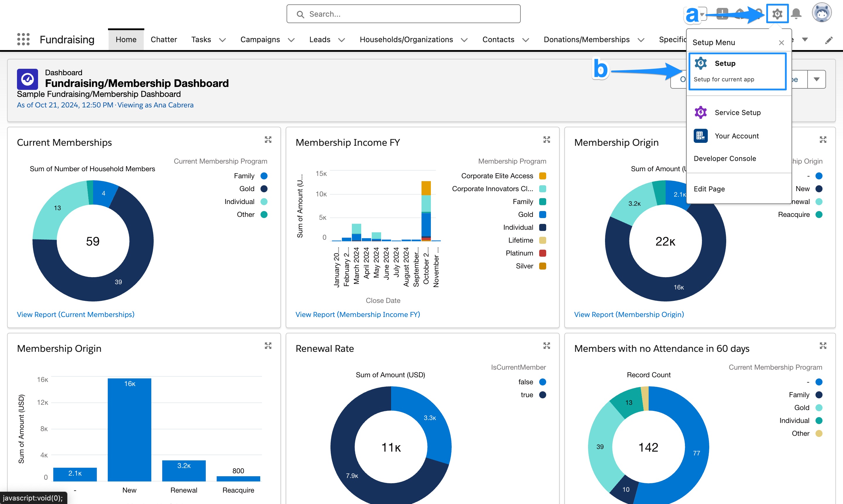This screenshot has width=843, height=504.
Task: Expand the Contacts tab chevron
Action: pyautogui.click(x=526, y=40)
